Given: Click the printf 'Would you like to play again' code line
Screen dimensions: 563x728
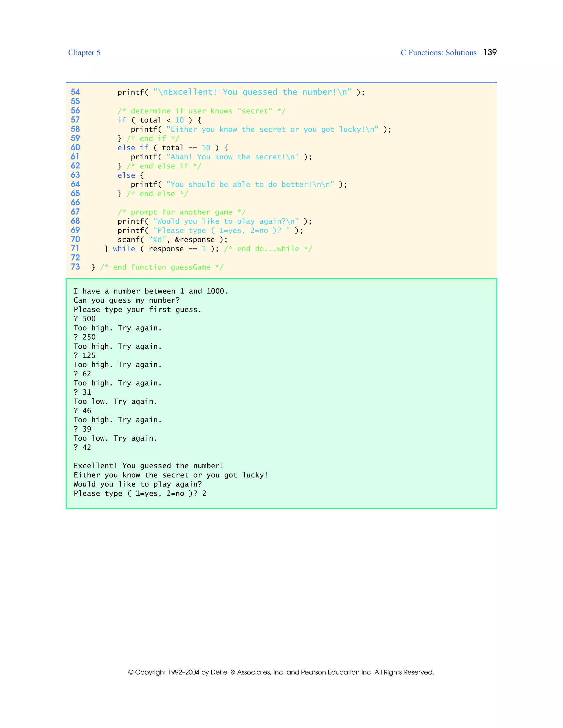Looking at the screenshot, I should pos(214,221).
